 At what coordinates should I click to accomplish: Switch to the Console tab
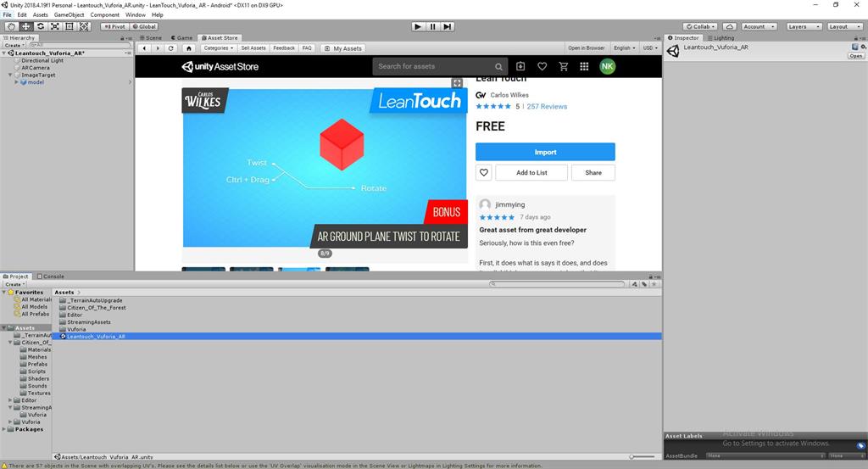pos(50,276)
